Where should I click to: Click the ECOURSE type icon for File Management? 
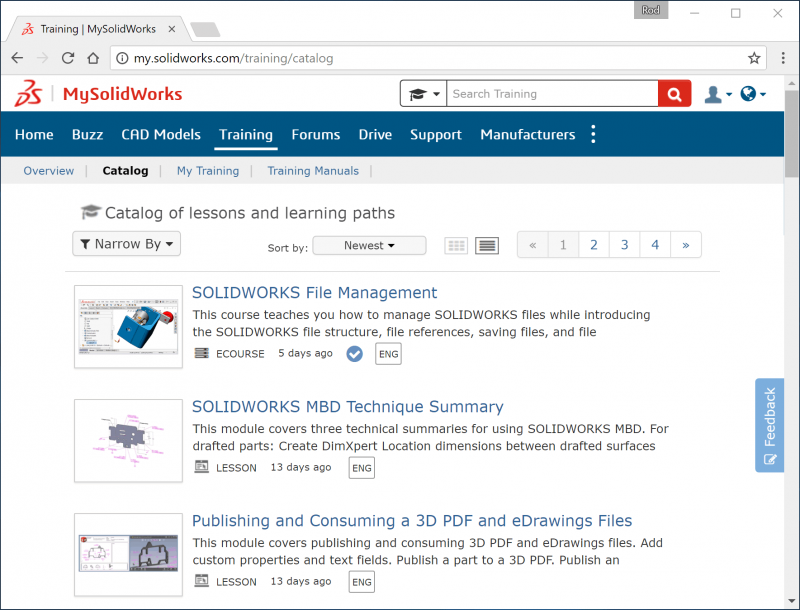click(200, 353)
